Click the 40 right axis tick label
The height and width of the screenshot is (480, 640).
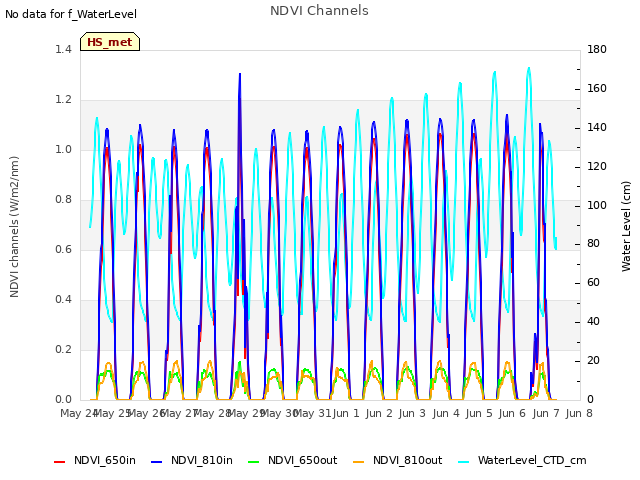coord(593,322)
